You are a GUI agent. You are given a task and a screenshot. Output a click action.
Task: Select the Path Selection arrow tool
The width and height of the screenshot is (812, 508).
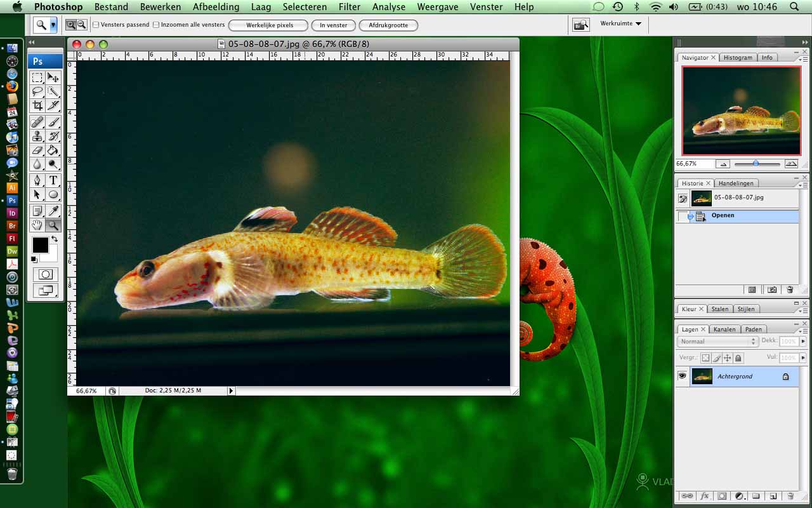pyautogui.click(x=37, y=194)
